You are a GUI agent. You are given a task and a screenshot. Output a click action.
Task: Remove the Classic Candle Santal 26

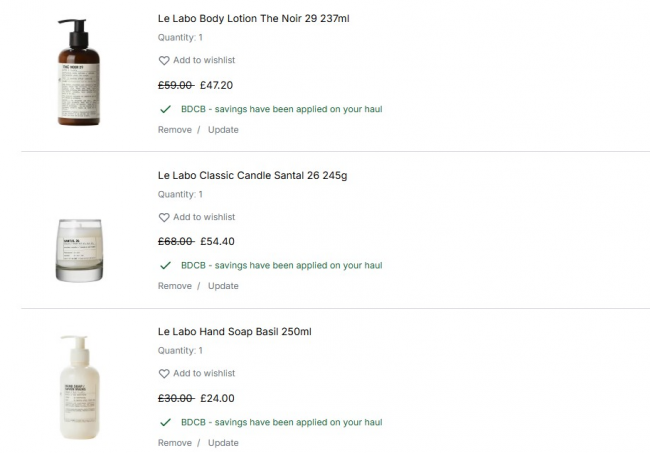(x=174, y=286)
